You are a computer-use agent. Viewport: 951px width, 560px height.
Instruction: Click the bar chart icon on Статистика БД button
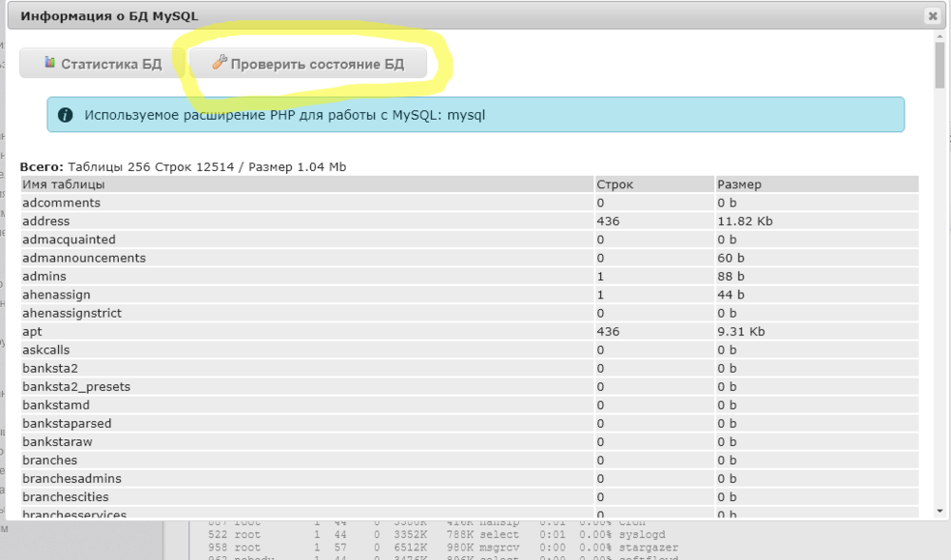48,63
